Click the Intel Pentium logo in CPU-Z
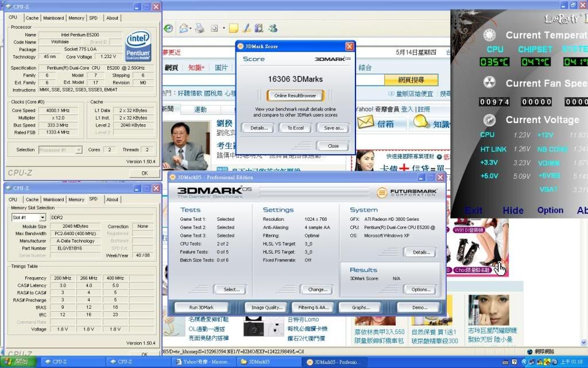The image size is (588, 368). [138, 46]
